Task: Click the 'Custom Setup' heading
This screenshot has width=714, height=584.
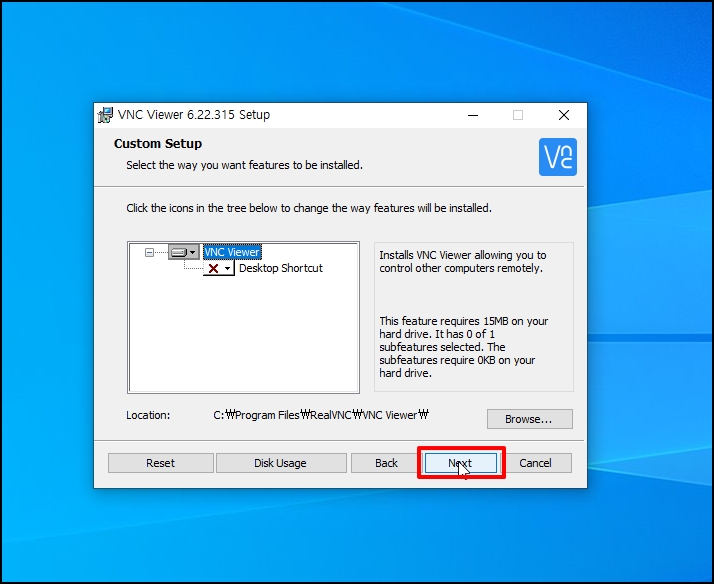Action: point(158,143)
